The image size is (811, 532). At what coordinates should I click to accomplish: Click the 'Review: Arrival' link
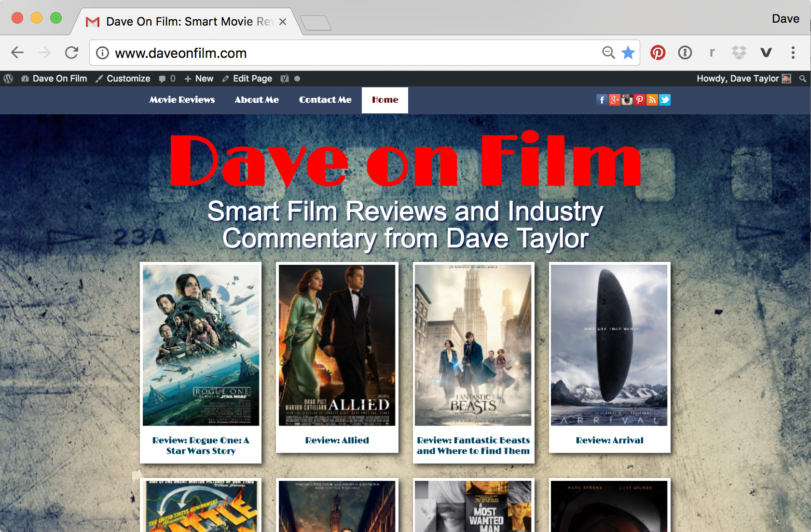point(609,440)
